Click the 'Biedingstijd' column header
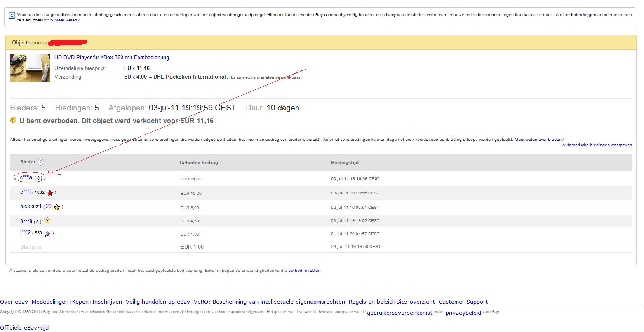Image resolution: width=644 pixels, height=332 pixels. click(x=345, y=163)
